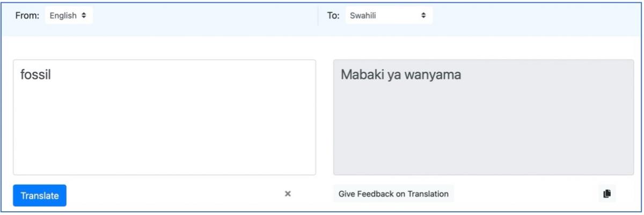Click inside the gray translation output box

pyautogui.click(x=484, y=117)
